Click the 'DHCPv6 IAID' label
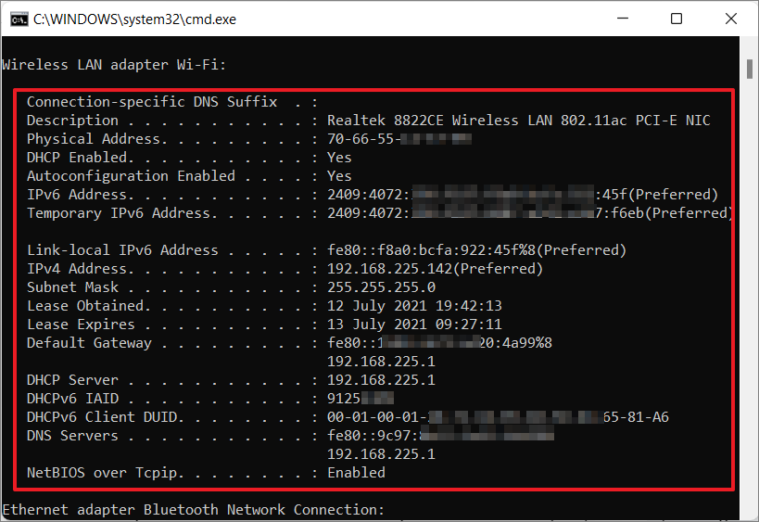Screen dimensions: 759x522 point(73,399)
